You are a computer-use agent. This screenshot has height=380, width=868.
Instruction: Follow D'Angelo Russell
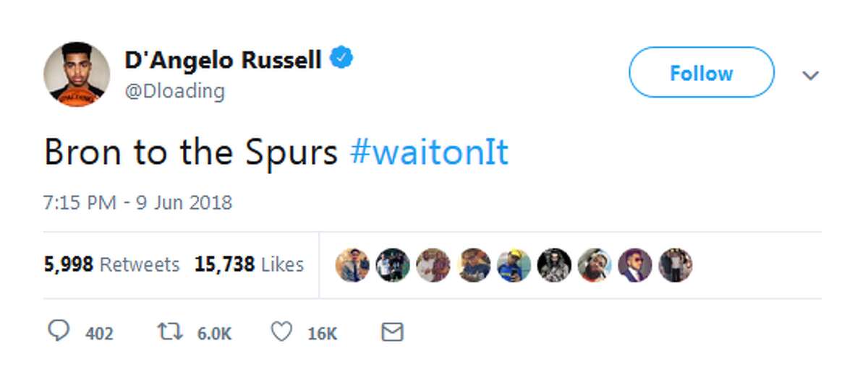701,73
